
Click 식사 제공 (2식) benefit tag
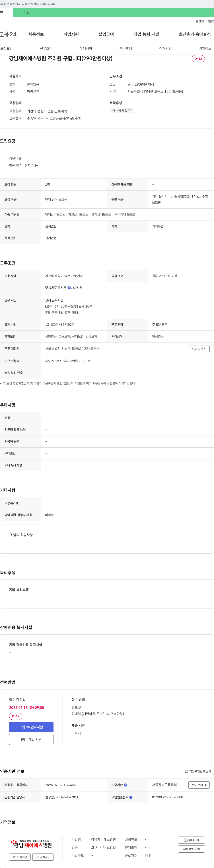122,110
